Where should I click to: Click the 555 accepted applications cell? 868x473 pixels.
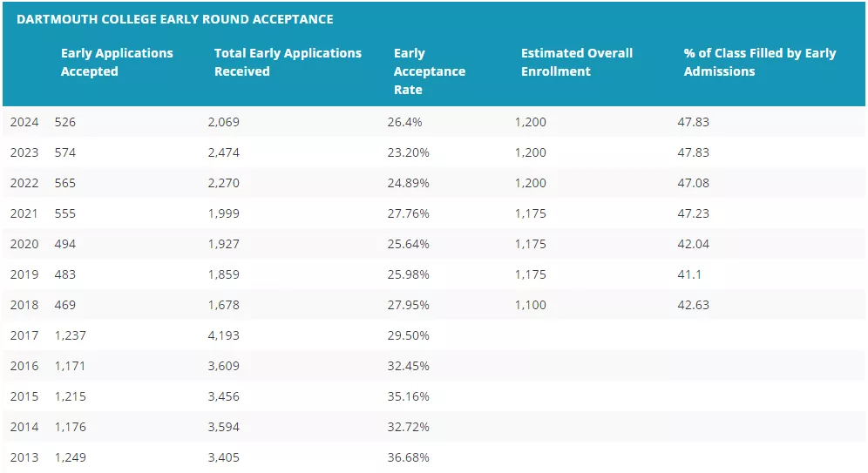tap(65, 213)
